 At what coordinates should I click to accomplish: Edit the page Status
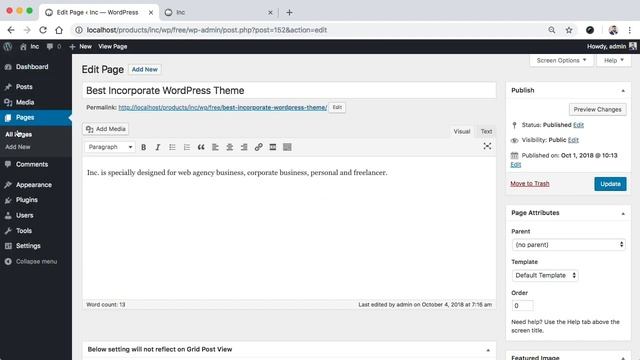[x=578, y=125]
